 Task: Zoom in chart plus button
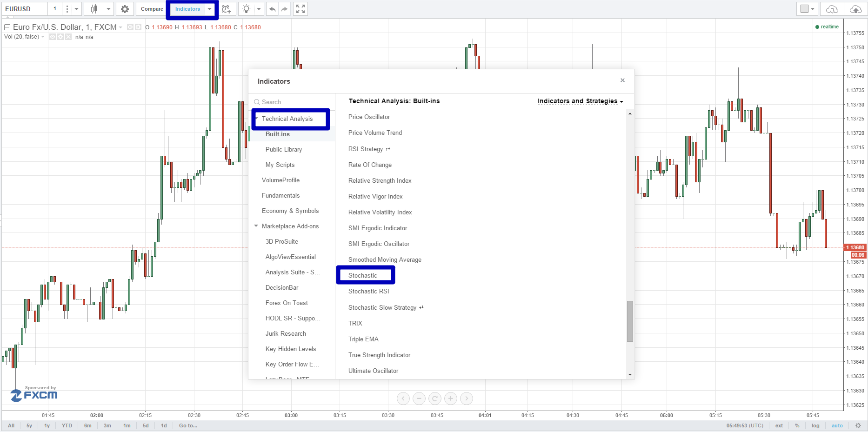[x=451, y=399]
